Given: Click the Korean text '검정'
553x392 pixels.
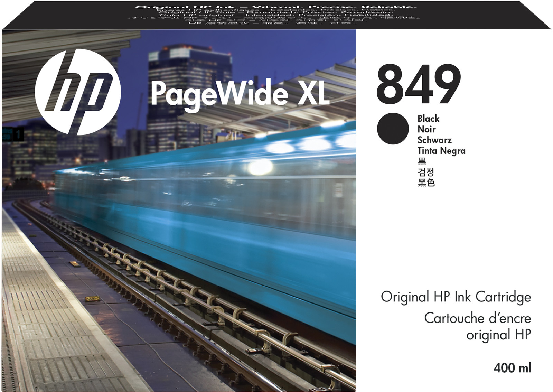Looking at the screenshot, I should point(426,172).
